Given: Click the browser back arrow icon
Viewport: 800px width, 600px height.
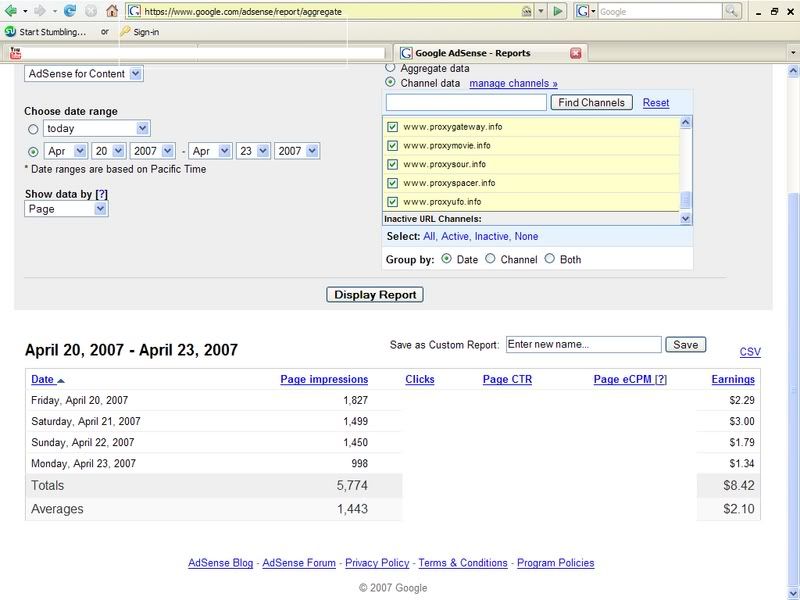Looking at the screenshot, I should point(10,11).
